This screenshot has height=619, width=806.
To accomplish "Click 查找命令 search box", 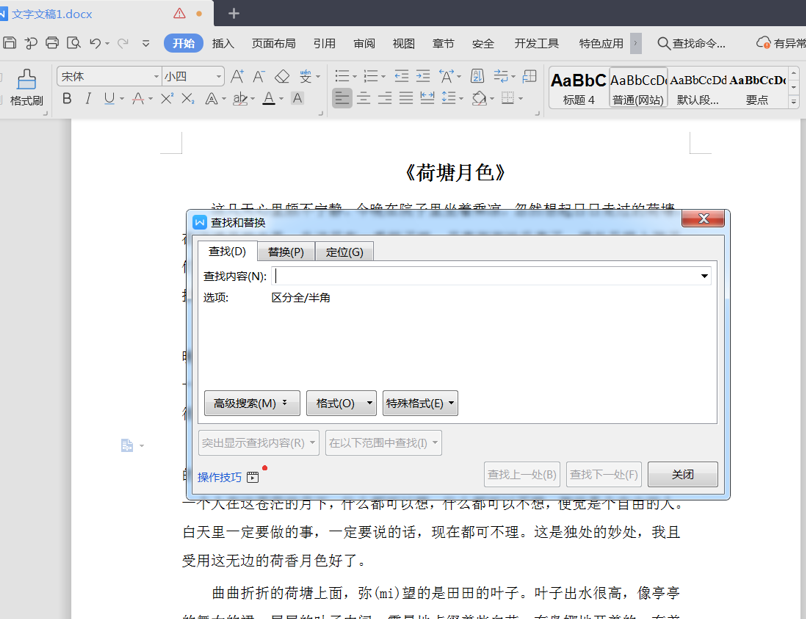I will tap(691, 43).
